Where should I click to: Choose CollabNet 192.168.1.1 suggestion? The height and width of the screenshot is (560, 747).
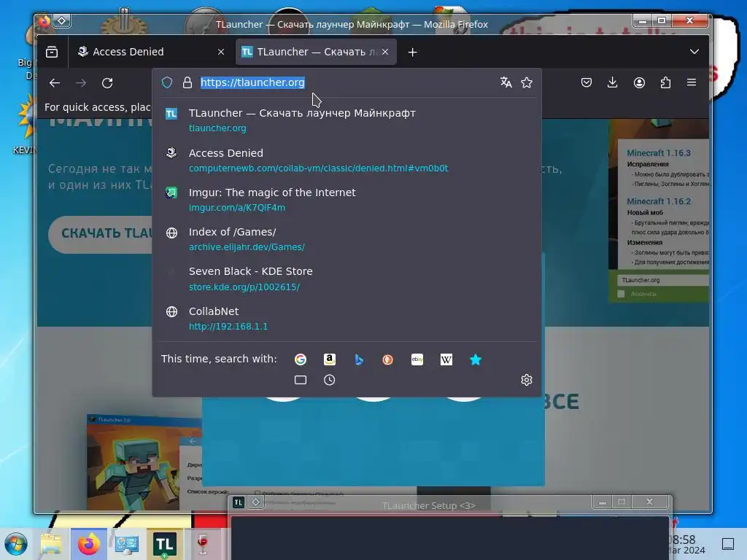pyautogui.click(x=347, y=318)
